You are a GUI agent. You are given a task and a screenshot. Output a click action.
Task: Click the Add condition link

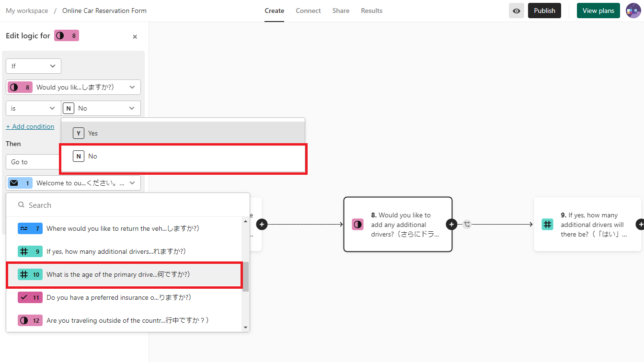tap(30, 126)
